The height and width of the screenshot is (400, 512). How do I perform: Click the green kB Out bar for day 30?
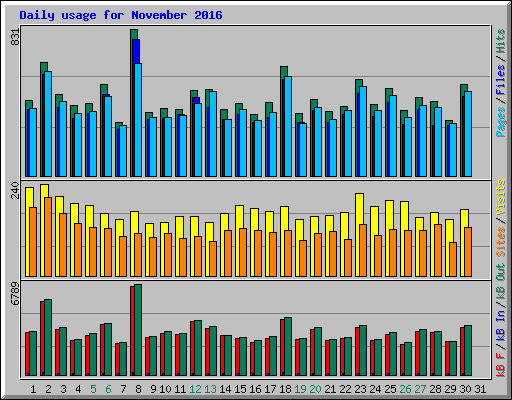point(468,351)
